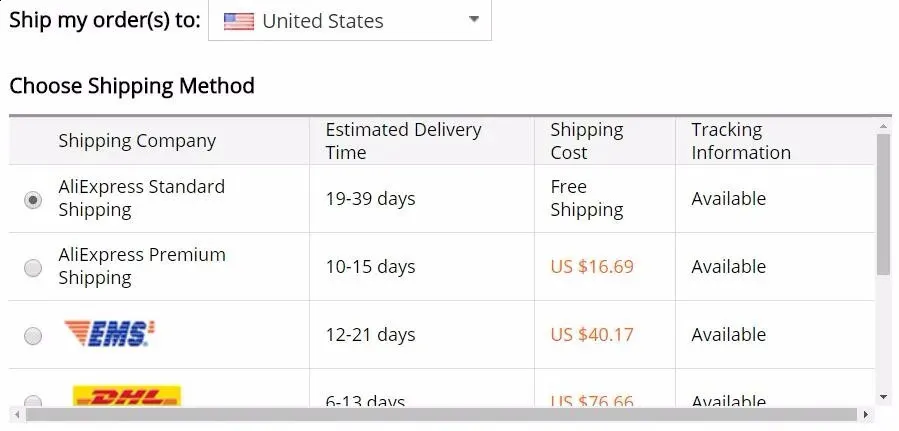
Task: Click the United States flag icon
Action: 238,21
